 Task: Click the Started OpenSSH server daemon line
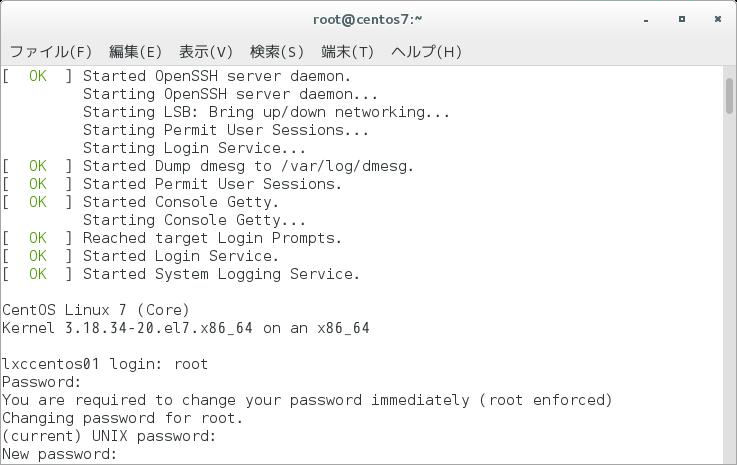(x=217, y=76)
